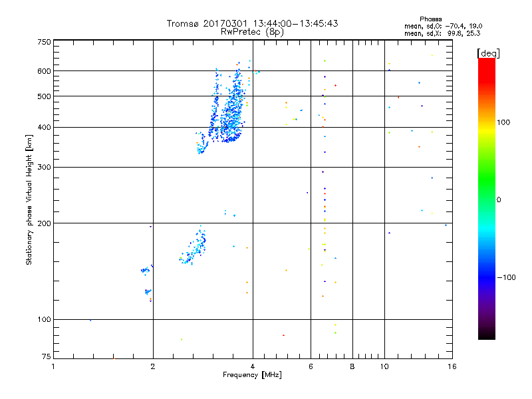Click the "Frequency [MHz]" axis label
The height and width of the screenshot is (399, 532).
pos(252,375)
